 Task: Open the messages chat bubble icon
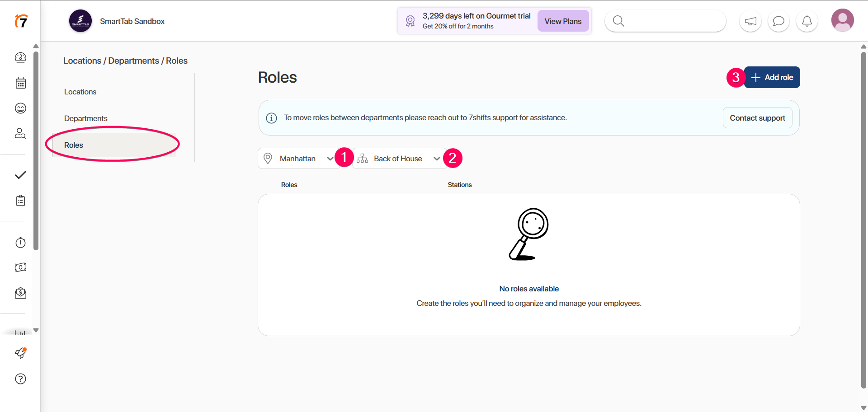point(778,21)
